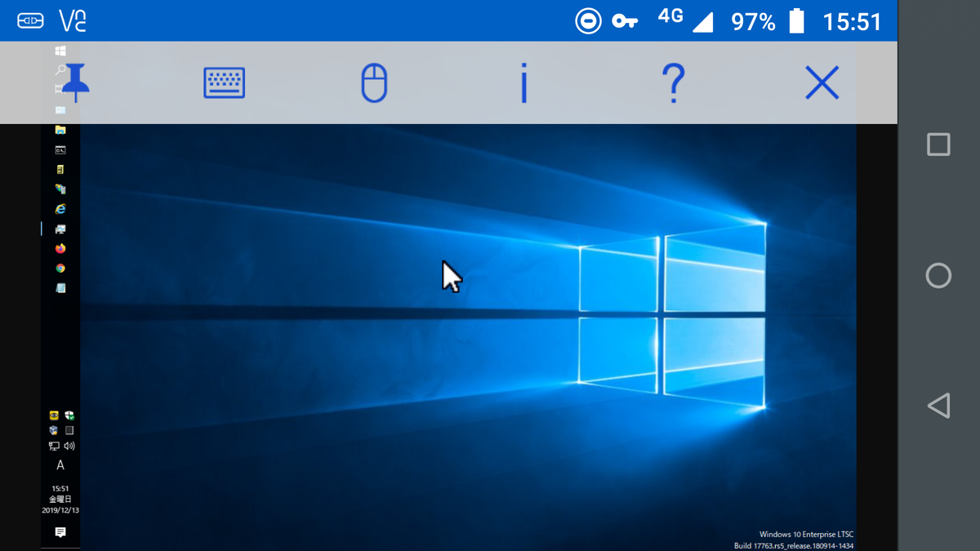Close the VNC session with X

pyautogui.click(x=822, y=83)
